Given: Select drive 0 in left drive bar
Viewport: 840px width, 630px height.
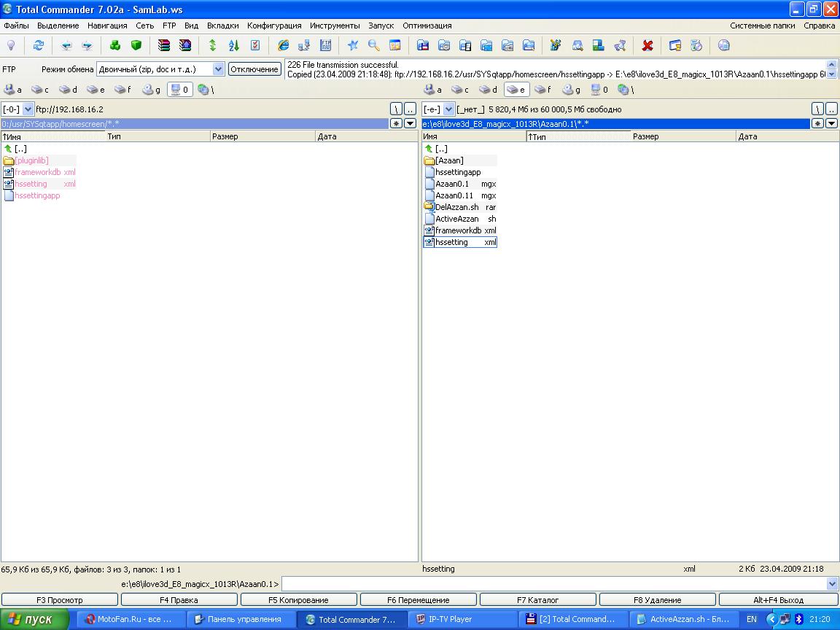Looking at the screenshot, I should (x=179, y=90).
